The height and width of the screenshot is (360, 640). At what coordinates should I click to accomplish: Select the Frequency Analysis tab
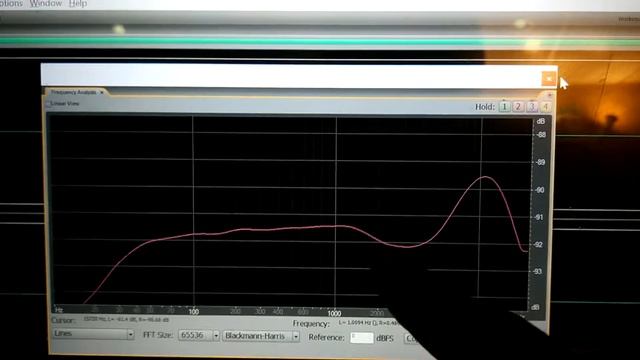(x=74, y=92)
